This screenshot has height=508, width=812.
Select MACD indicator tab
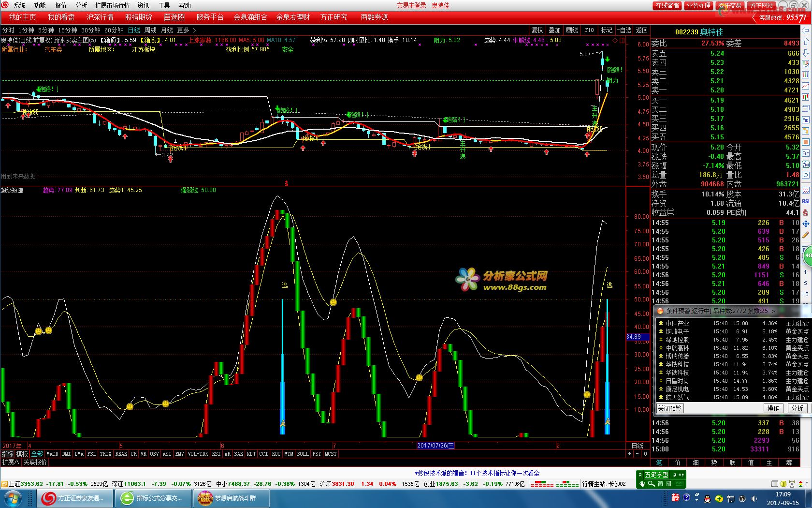52,454
